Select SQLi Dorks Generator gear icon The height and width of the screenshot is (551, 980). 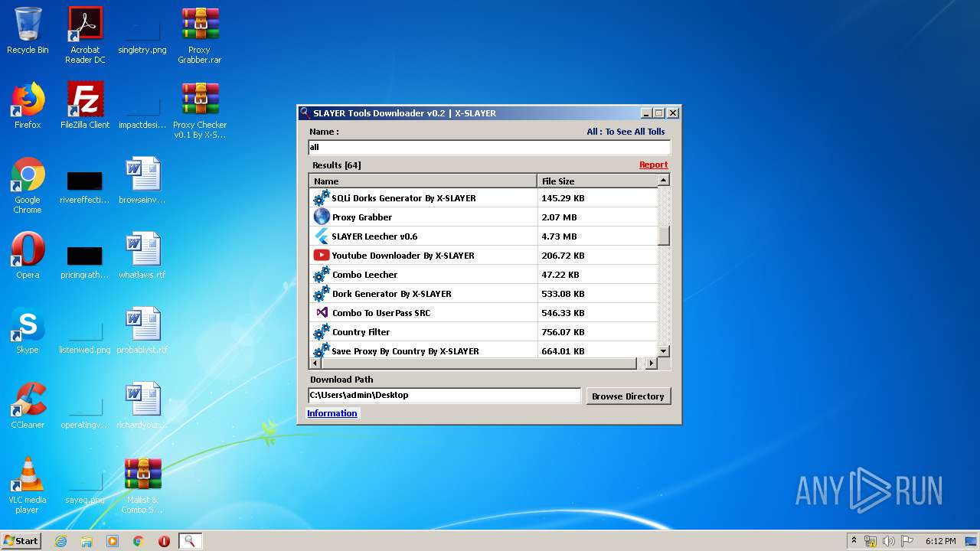pyautogui.click(x=322, y=198)
